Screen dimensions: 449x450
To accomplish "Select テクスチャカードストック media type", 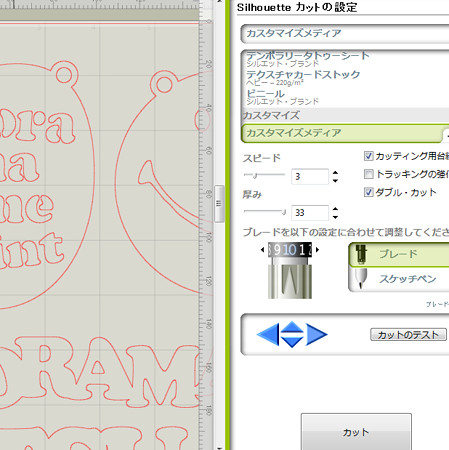I will (303, 77).
